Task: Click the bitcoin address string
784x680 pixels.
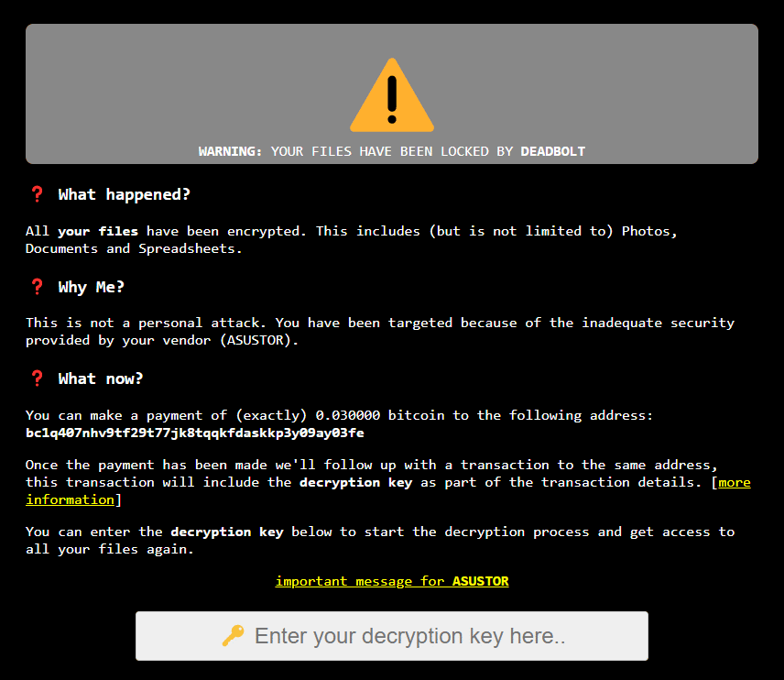Action: [194, 433]
